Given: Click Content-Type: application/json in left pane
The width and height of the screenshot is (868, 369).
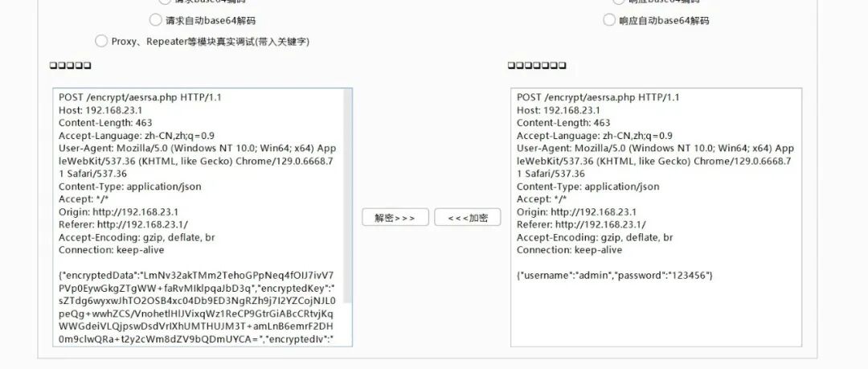Looking at the screenshot, I should [x=130, y=187].
